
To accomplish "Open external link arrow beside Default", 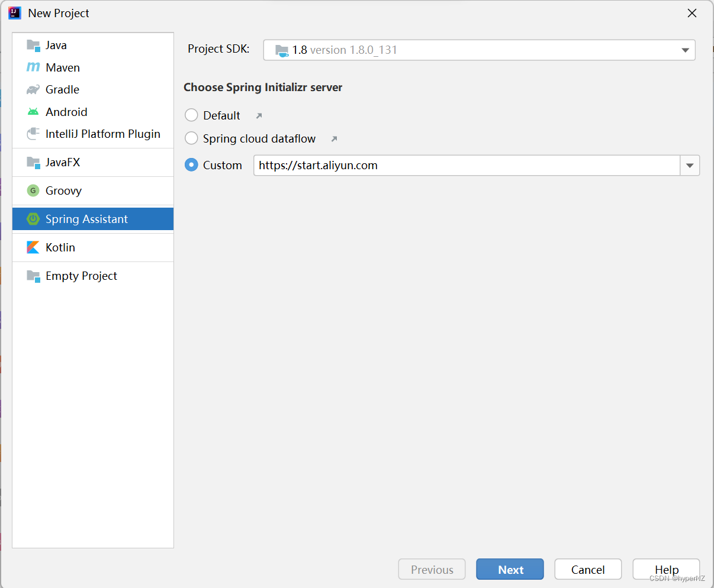I will point(259,116).
